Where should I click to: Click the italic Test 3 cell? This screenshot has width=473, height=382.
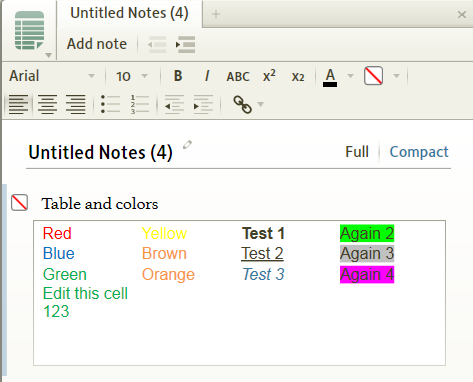pyautogui.click(x=263, y=275)
